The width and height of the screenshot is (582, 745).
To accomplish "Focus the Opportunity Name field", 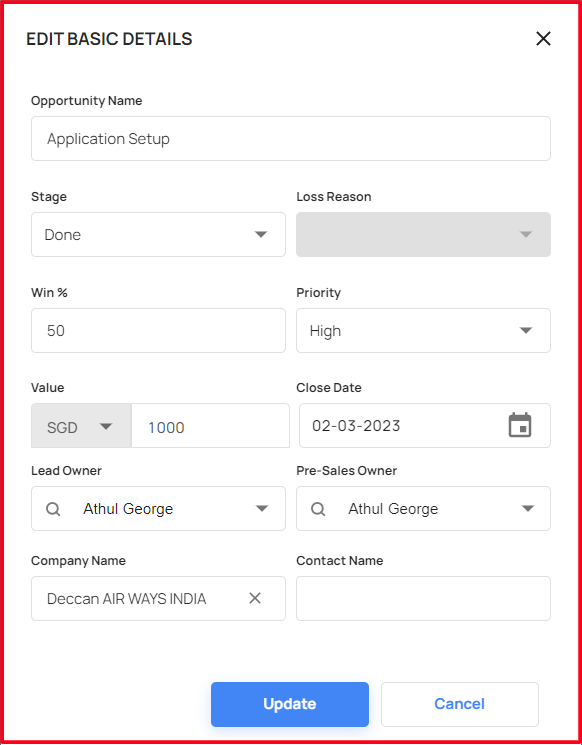I will 291,139.
